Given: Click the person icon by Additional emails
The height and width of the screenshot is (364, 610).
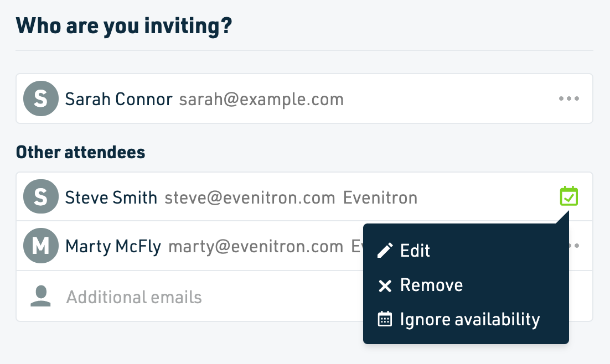Looking at the screenshot, I should (40, 296).
